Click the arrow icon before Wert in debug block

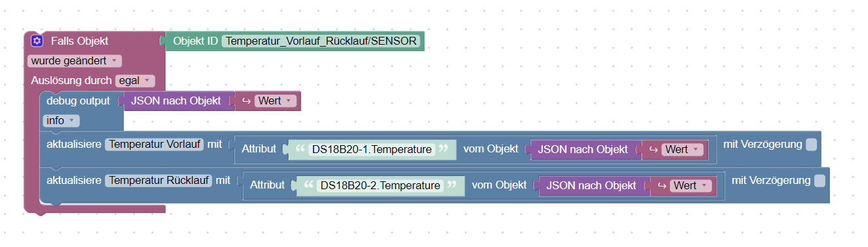[x=247, y=101]
